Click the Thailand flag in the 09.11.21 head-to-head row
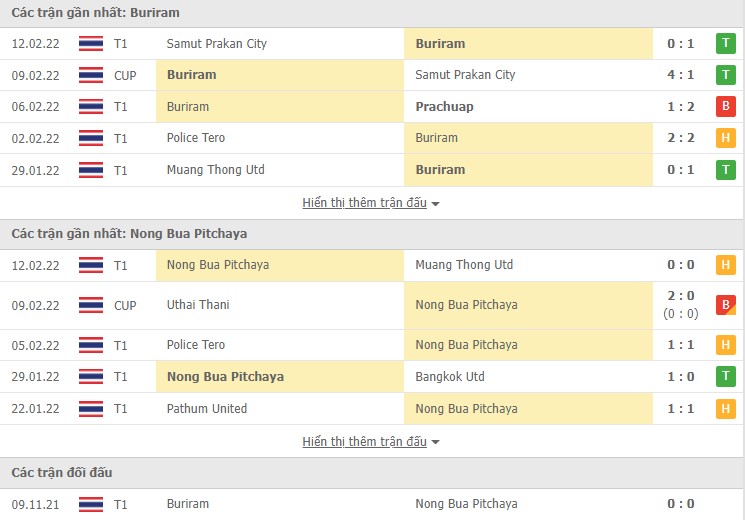Image resolution: width=745 pixels, height=520 pixels. pyautogui.click(x=91, y=504)
